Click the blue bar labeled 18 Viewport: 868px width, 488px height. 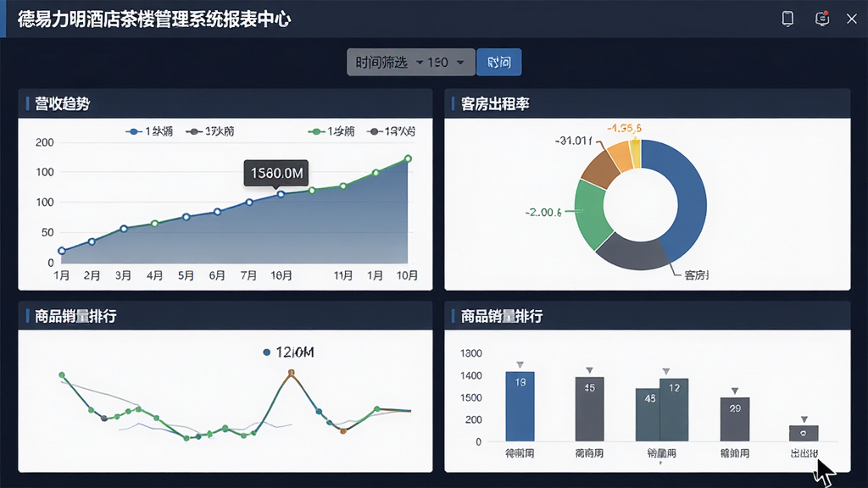520,407
